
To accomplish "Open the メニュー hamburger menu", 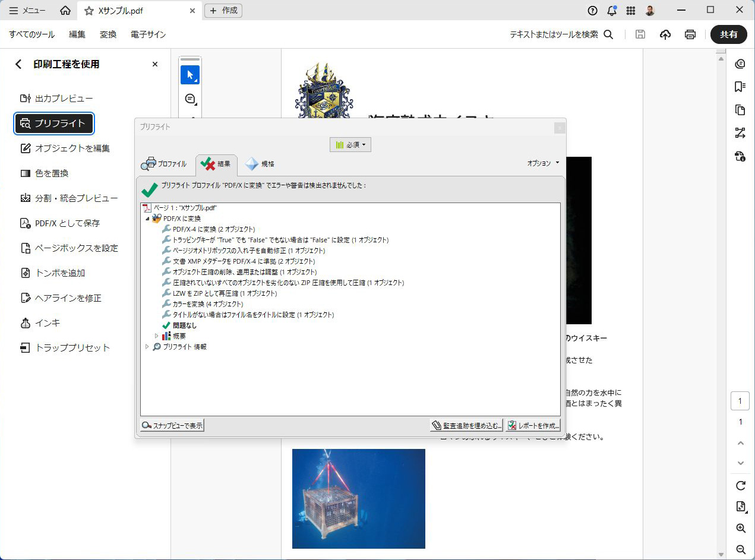I will (x=28, y=11).
